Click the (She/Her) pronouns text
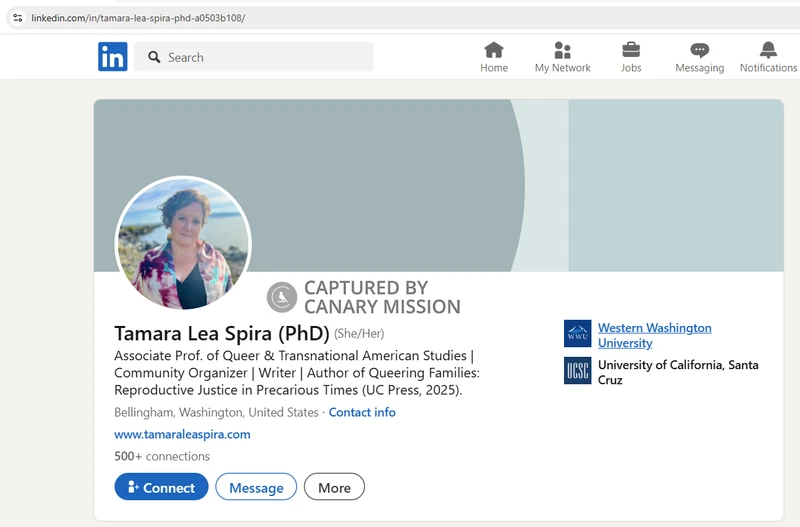This screenshot has width=800, height=527. point(359,334)
